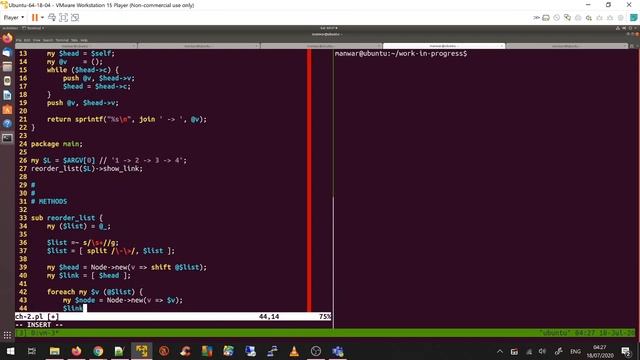Open the terminal Help menu
Image resolution: width=640 pixels, height=360 pixels.
click(x=84, y=40)
